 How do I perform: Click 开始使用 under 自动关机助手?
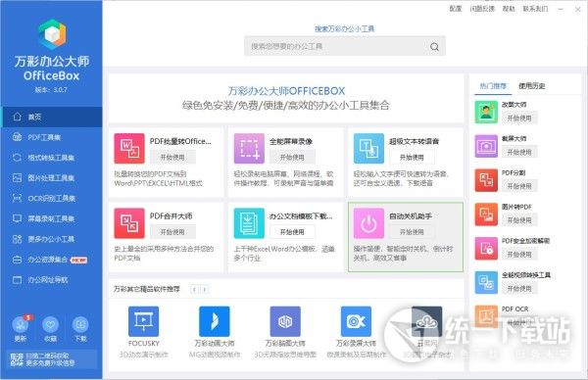(x=412, y=232)
